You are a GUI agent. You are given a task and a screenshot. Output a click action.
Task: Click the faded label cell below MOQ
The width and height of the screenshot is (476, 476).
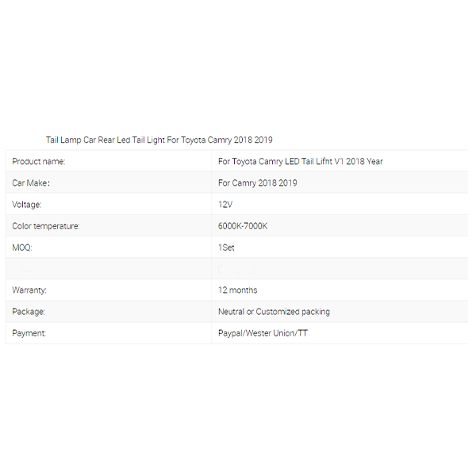[108, 269]
